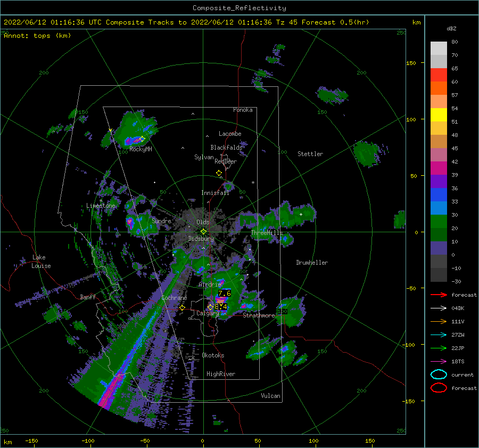The width and height of the screenshot is (479, 448).
Task: Click the yellow radar-center diamond at Olds
Action: 203,232
